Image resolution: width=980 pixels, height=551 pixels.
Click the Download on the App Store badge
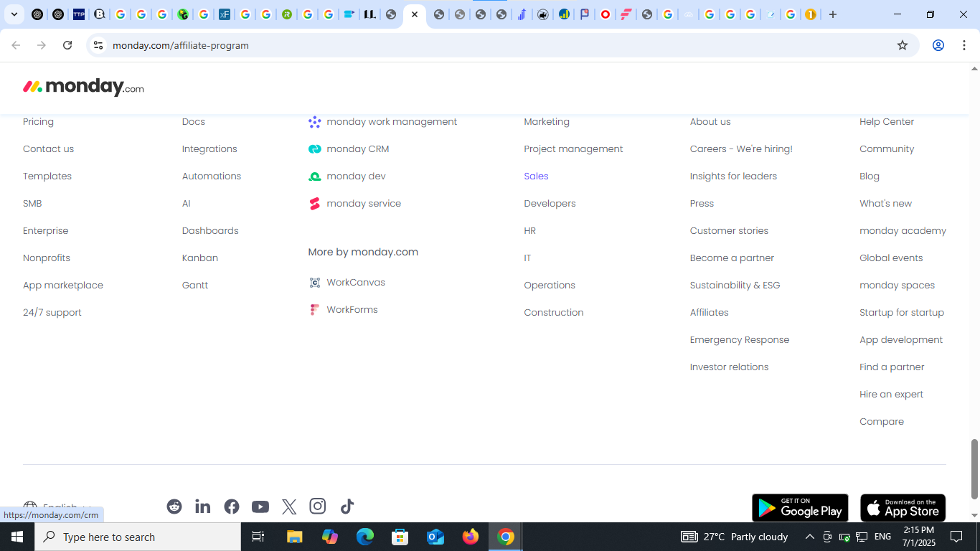[x=903, y=508]
